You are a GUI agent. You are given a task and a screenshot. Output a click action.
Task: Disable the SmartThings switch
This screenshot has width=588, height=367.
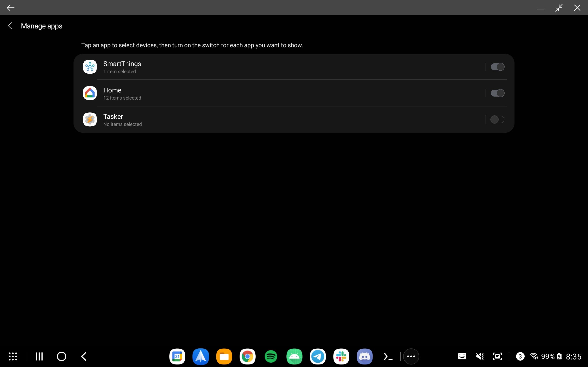pyautogui.click(x=497, y=67)
